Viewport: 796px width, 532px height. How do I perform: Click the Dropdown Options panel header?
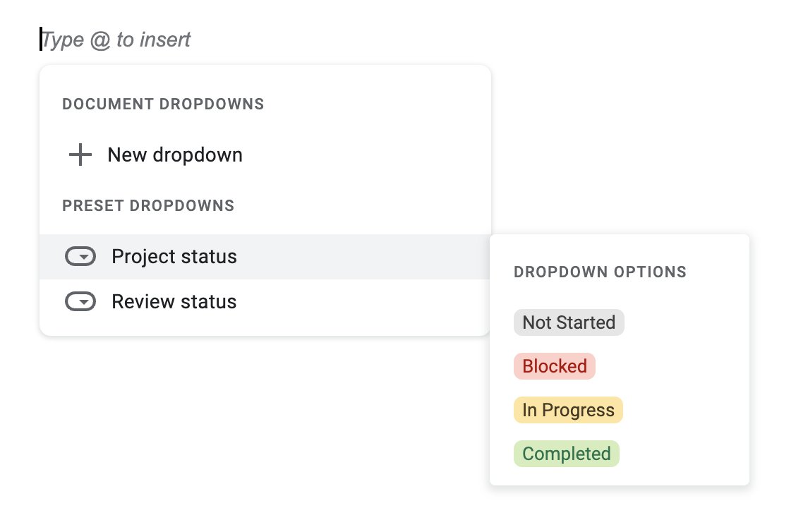click(x=600, y=272)
